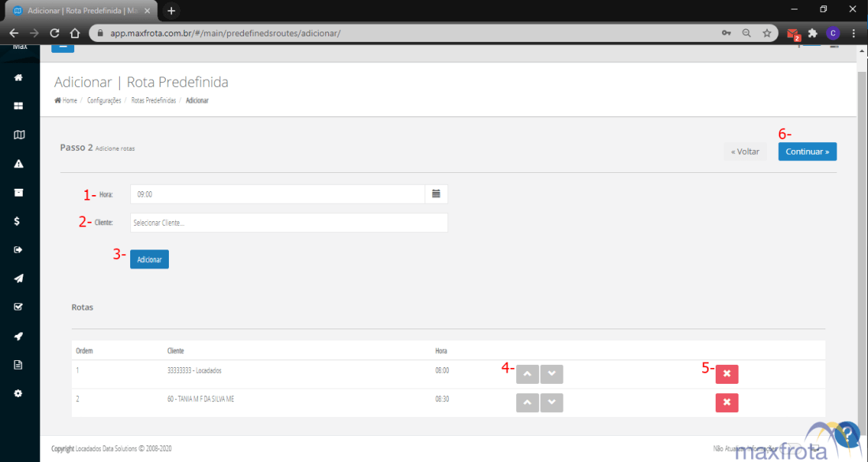This screenshot has width=868, height=462.
Task: Remove the 33333333 - Locadados route
Action: click(726, 374)
